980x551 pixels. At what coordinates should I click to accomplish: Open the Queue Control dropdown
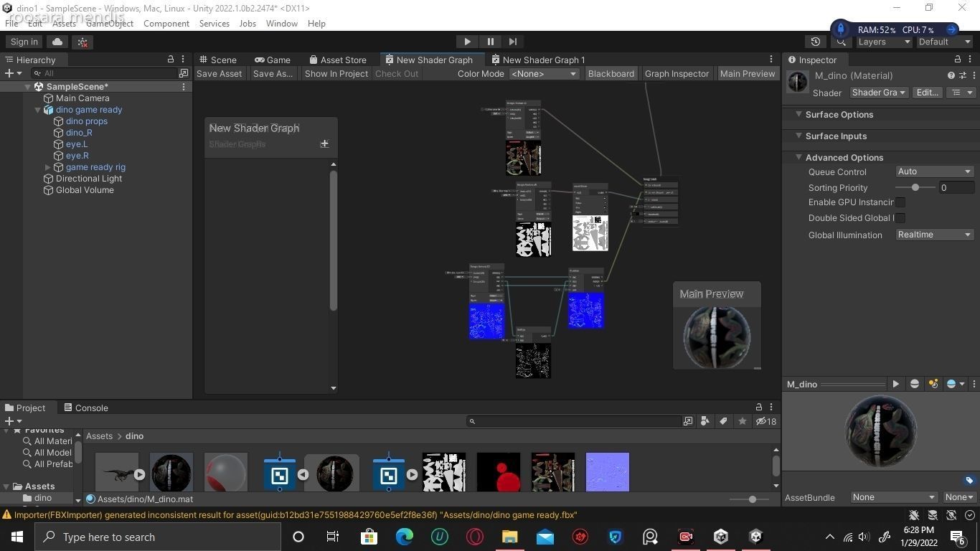point(934,172)
